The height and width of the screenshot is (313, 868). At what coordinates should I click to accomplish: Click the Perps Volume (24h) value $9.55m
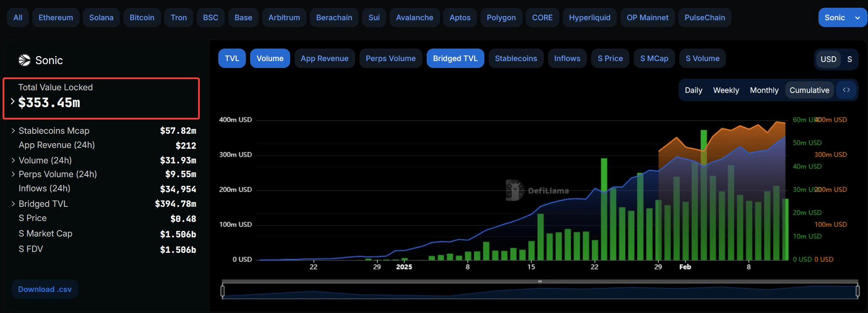pos(180,174)
